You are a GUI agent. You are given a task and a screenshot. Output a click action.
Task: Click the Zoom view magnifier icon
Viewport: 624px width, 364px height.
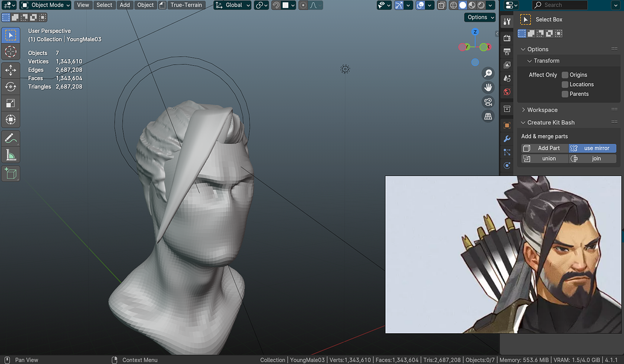pos(488,73)
